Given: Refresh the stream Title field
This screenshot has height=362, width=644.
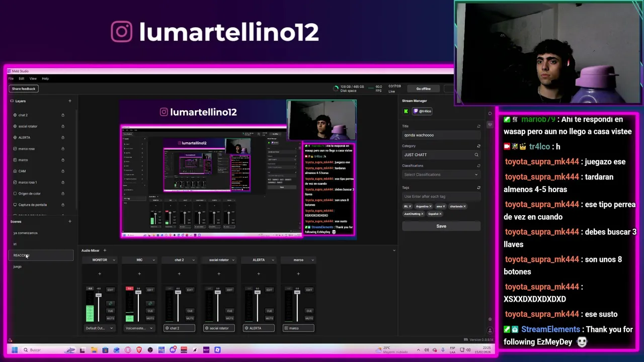Looking at the screenshot, I should point(478,126).
